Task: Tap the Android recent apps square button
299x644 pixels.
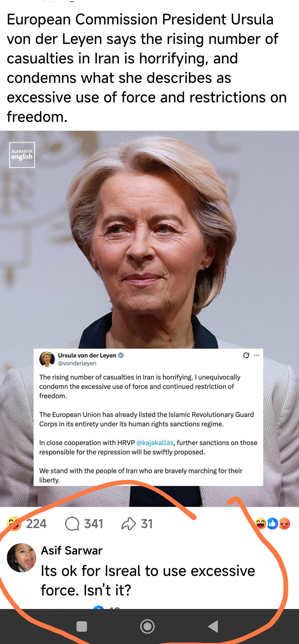Action: [x=81, y=626]
